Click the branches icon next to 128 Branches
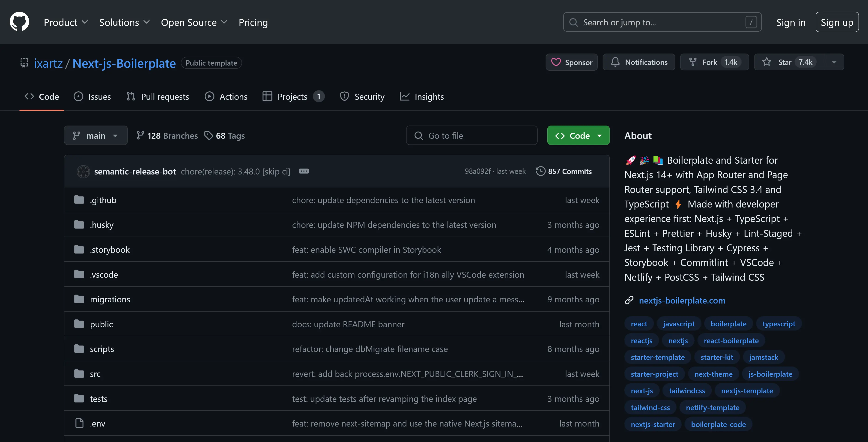 point(140,135)
